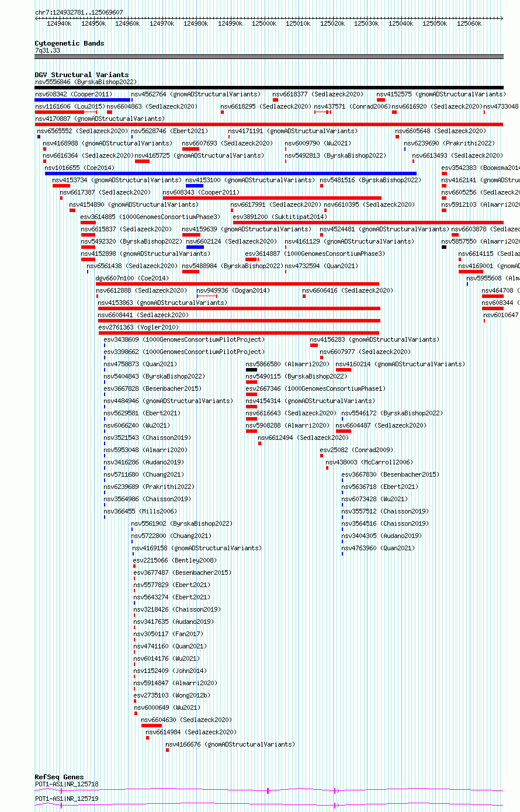The height and width of the screenshot is (812, 520).
Task: Open nsv6561438 (Sedlazeck2020) label
Action: coord(132,266)
